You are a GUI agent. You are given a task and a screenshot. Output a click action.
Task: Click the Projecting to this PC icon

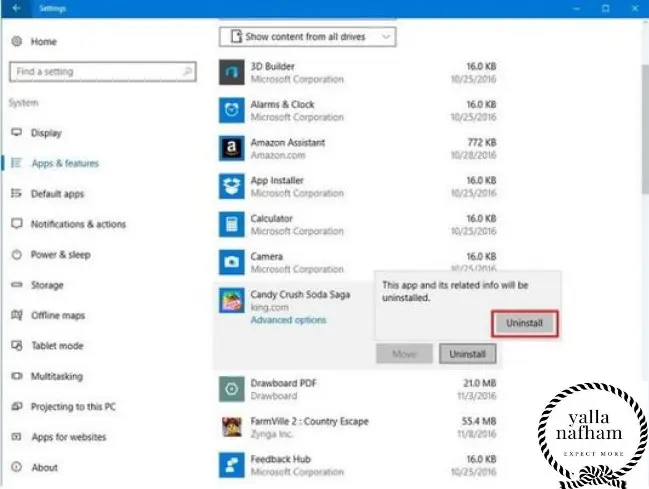[x=17, y=406]
